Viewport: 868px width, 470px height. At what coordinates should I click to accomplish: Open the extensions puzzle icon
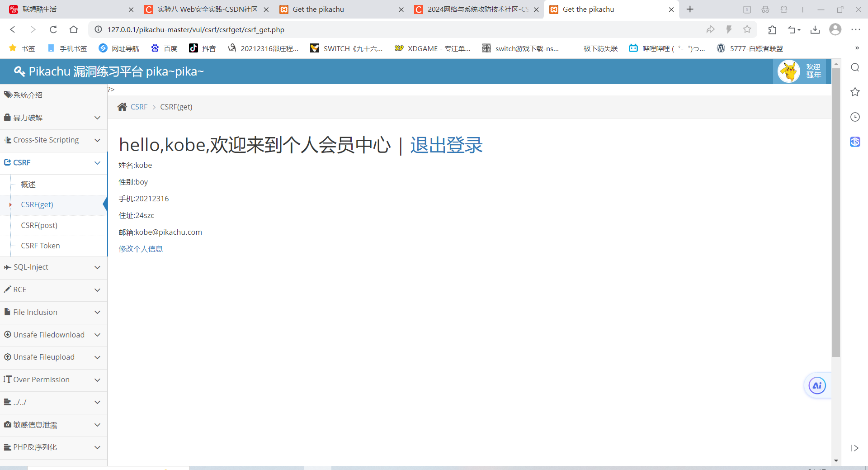pos(772,29)
